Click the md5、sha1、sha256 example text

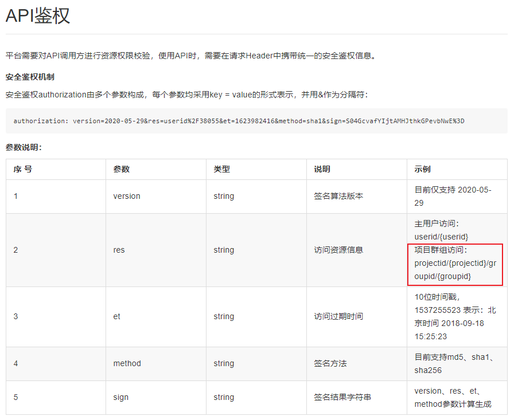click(x=454, y=364)
